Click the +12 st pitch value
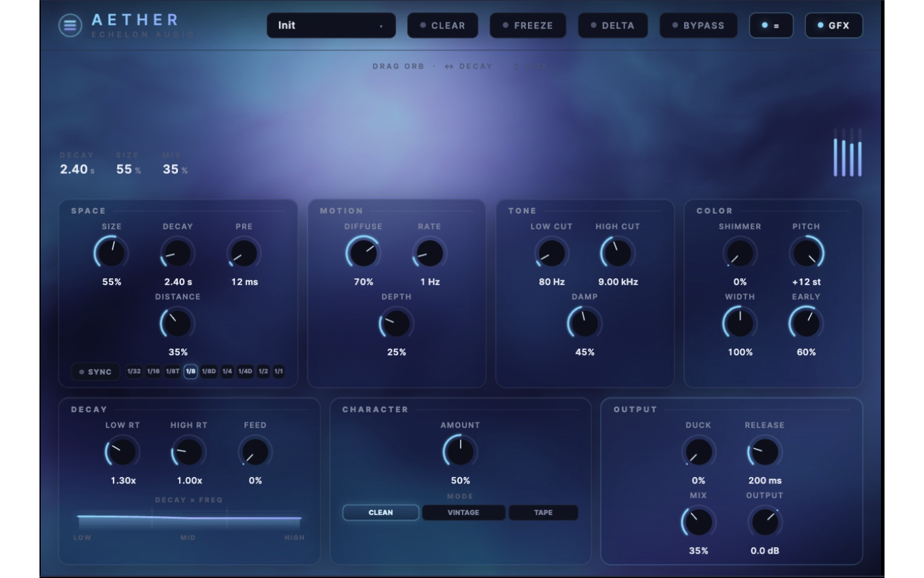 pos(806,282)
